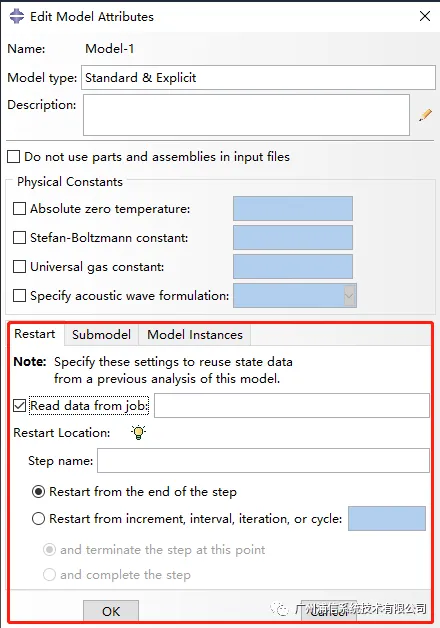This screenshot has width=440, height=628.
Task: Enable Stefan-Boltzmann constant checkbox
Action: pos(19,238)
